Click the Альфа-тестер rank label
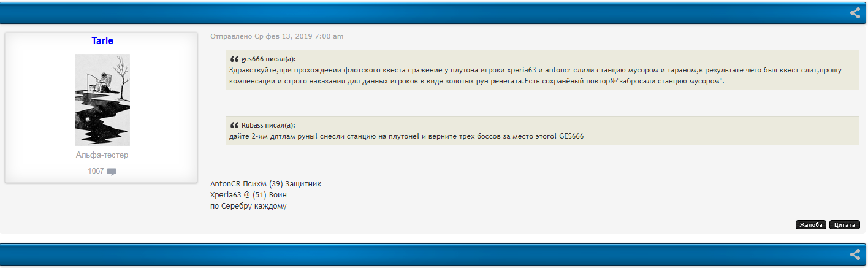The width and height of the screenshot is (868, 268). coord(102,155)
